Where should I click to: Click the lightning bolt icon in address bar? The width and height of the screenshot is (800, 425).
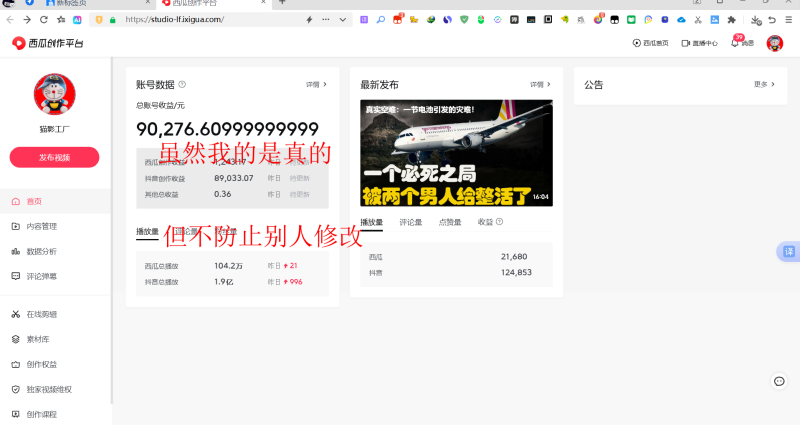(x=309, y=19)
